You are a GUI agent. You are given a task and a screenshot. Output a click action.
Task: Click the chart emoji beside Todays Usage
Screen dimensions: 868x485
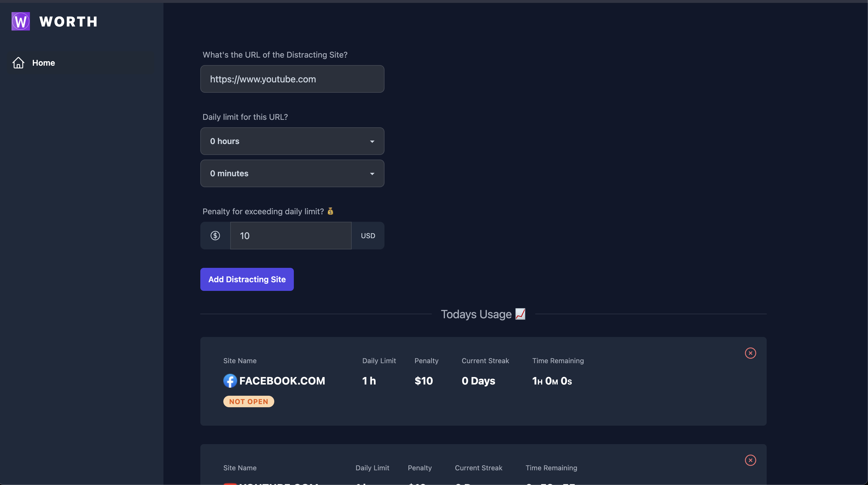point(520,314)
